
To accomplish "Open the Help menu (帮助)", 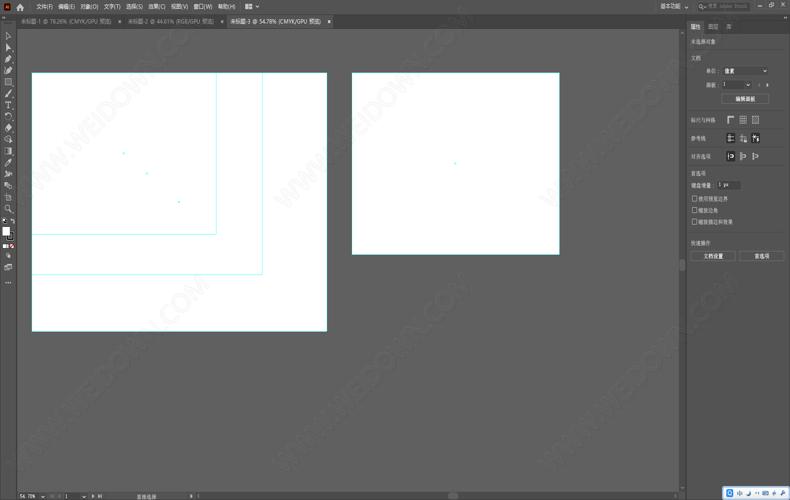I will pyautogui.click(x=227, y=7).
